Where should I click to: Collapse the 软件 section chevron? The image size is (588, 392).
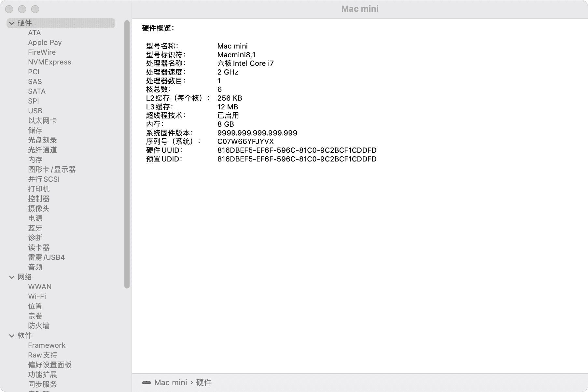coord(12,336)
